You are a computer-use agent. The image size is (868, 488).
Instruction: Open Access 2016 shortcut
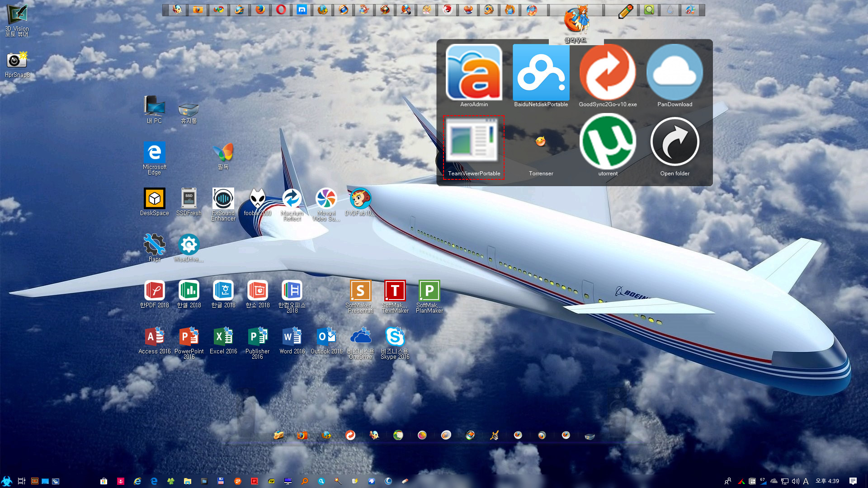(154, 340)
